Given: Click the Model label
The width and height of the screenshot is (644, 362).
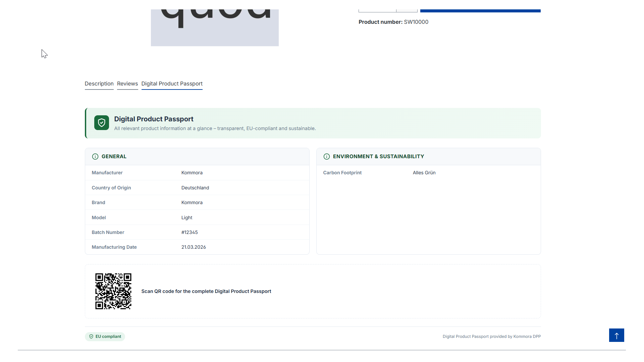Looking at the screenshot, I should pos(99,218).
